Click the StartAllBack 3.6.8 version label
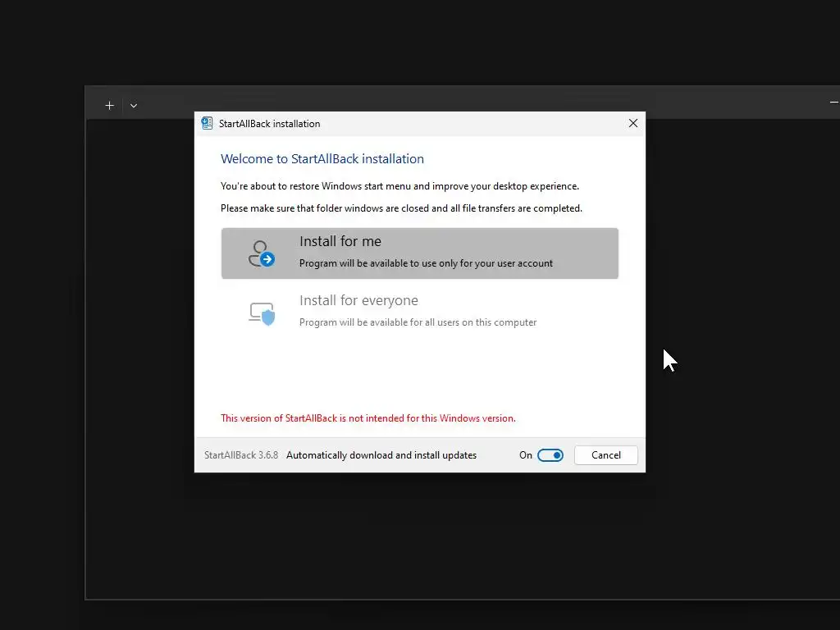 [x=241, y=455]
